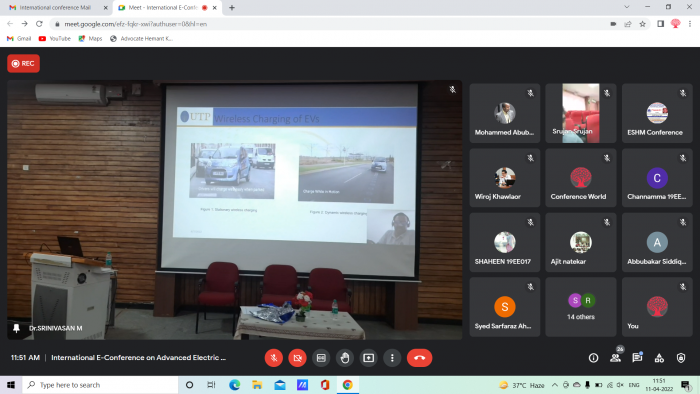Turn on the camera button
700x394 pixels.
(297, 358)
